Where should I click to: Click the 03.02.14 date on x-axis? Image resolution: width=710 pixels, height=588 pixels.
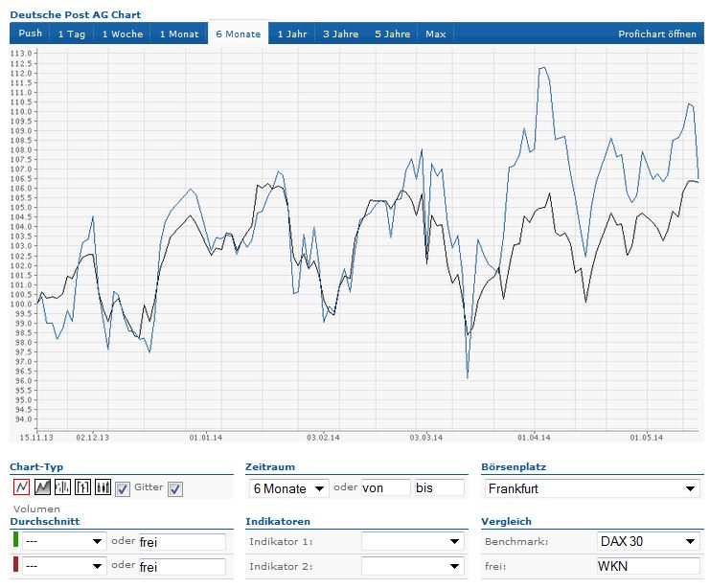(x=323, y=438)
